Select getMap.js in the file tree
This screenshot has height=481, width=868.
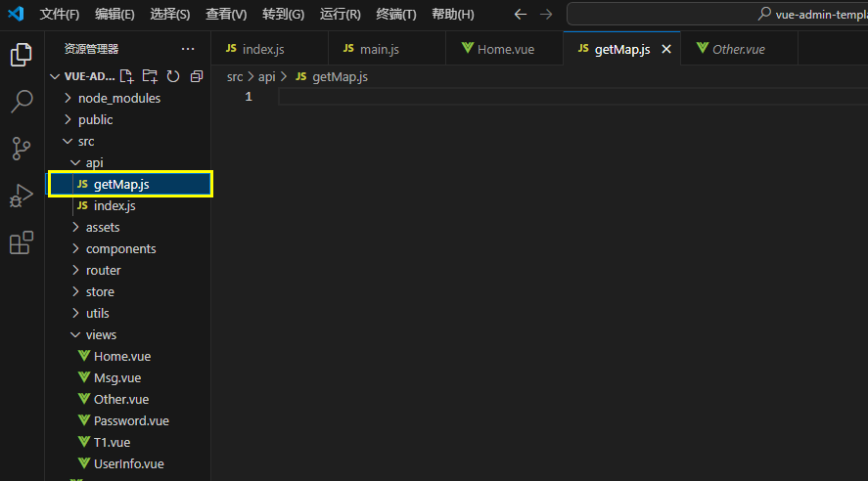(128, 184)
